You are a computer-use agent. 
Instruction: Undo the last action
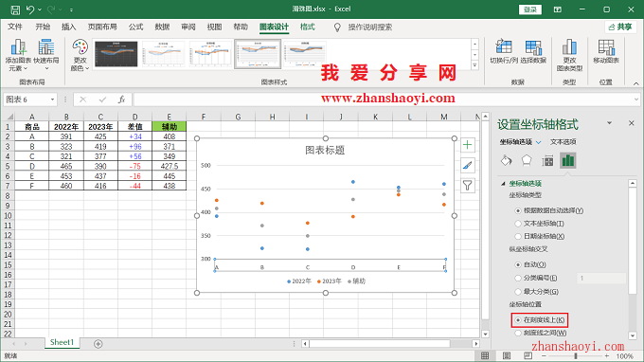[30, 9]
